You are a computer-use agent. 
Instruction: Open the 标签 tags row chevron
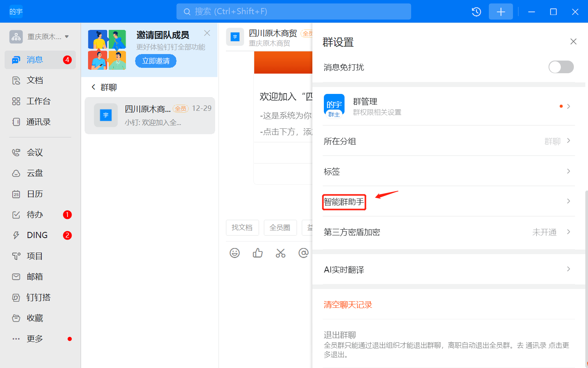pyautogui.click(x=568, y=171)
